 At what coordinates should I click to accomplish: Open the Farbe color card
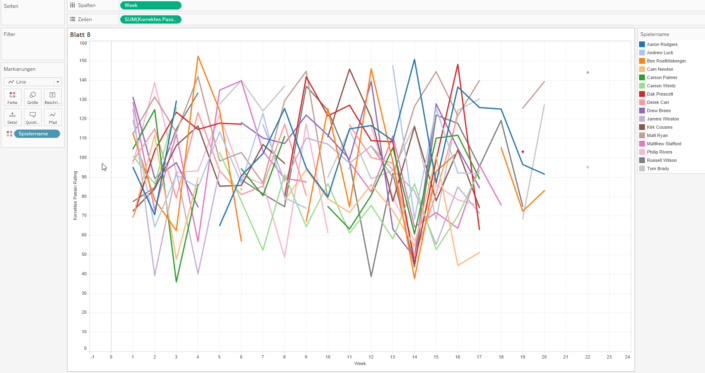(x=12, y=98)
